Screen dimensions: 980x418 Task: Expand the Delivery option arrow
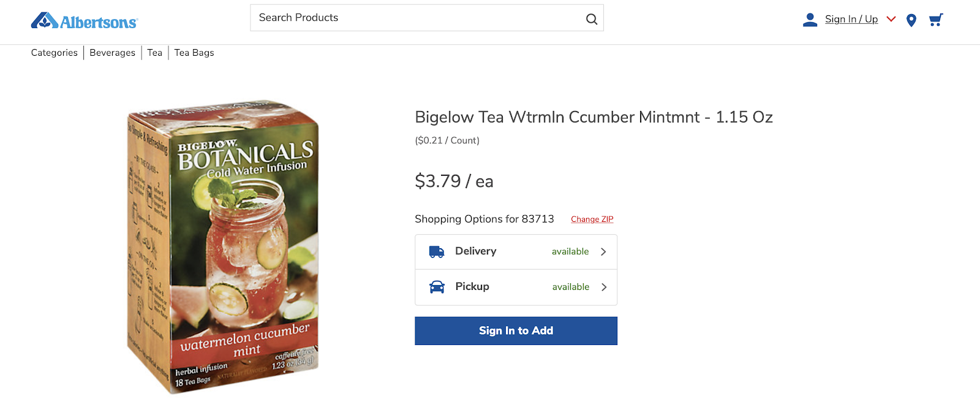(603, 252)
